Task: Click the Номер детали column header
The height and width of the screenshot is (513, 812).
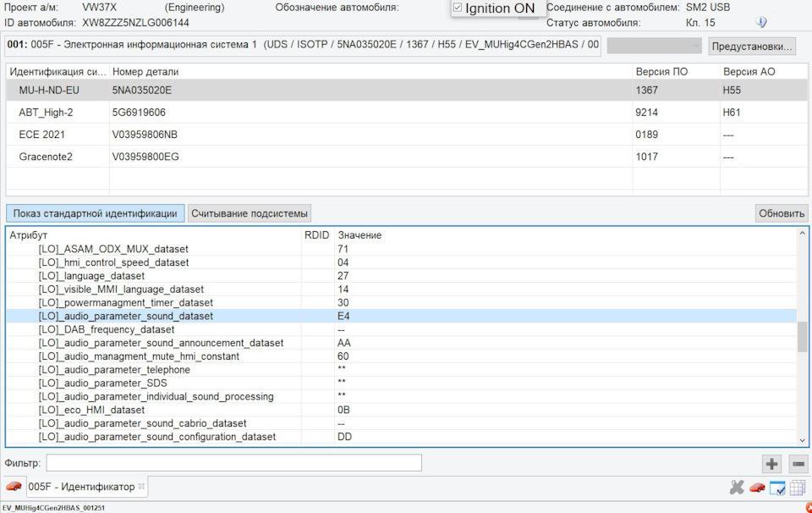Action: tap(370, 72)
